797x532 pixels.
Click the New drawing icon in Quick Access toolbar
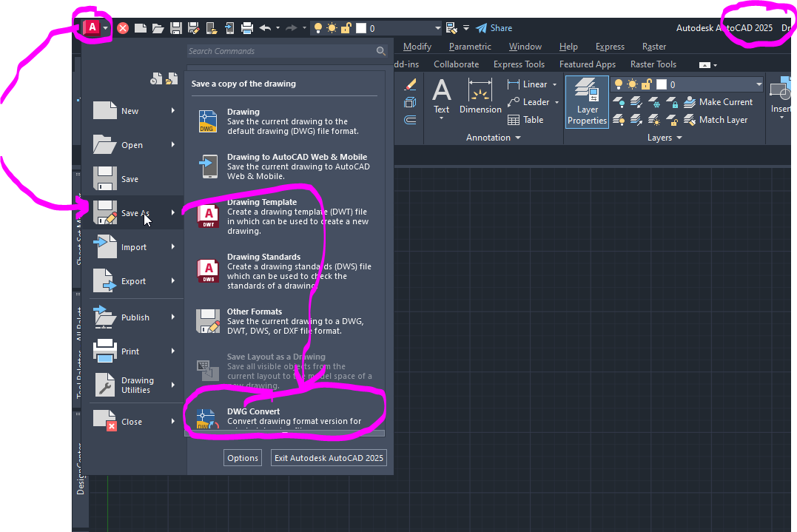click(x=141, y=28)
